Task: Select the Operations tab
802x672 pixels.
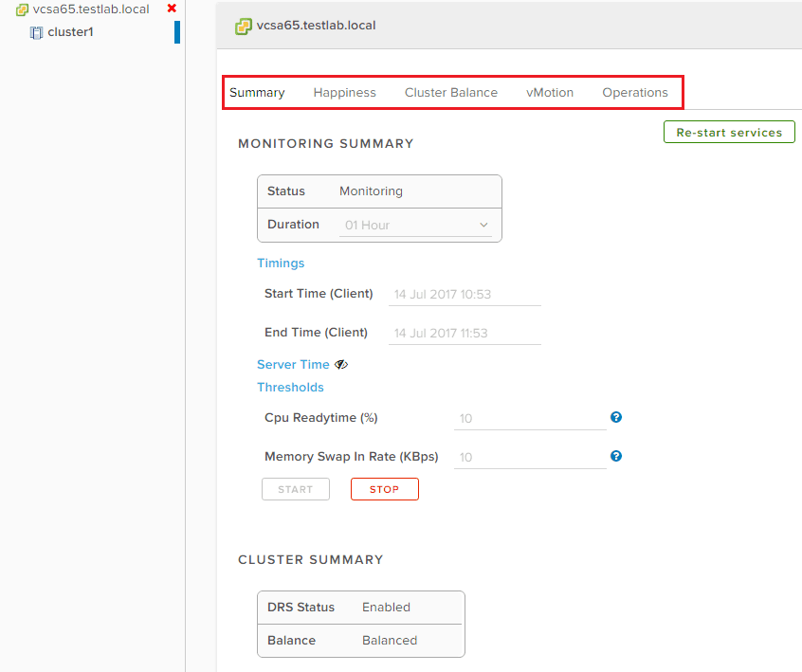Action: tap(635, 93)
